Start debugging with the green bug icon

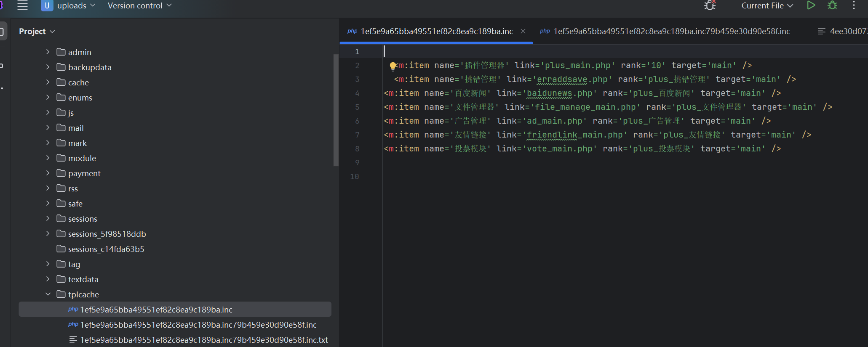coord(832,5)
